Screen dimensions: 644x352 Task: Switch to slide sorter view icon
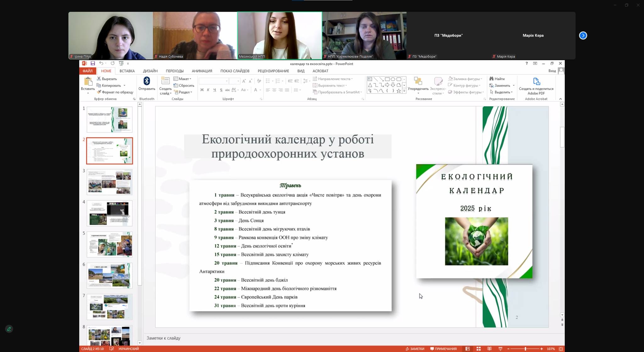479,349
